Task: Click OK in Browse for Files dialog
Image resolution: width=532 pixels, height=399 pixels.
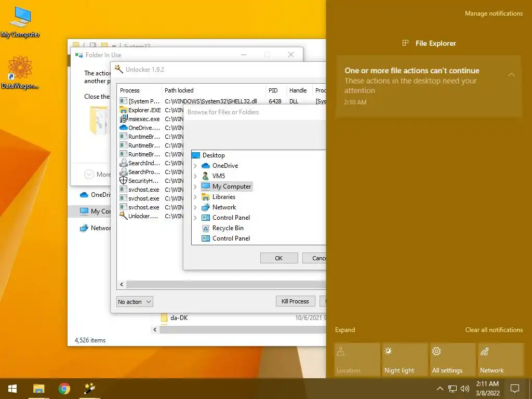Action: coord(279,258)
